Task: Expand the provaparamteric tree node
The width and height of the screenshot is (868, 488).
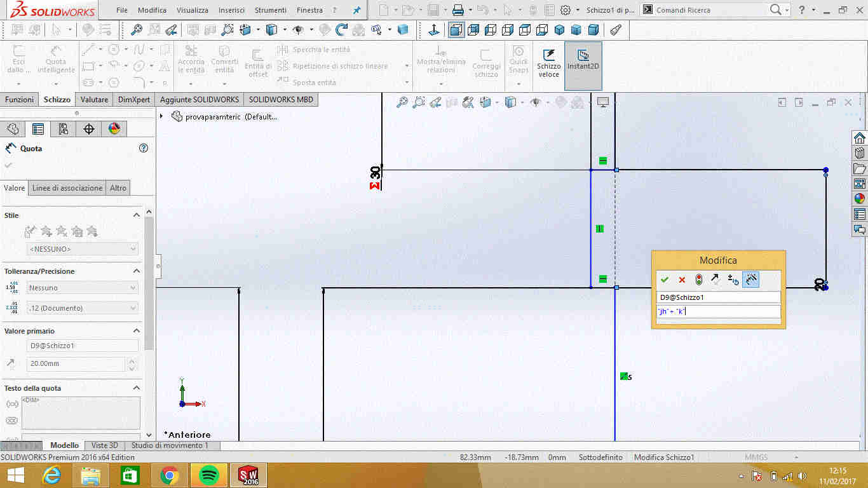Action: click(x=161, y=116)
